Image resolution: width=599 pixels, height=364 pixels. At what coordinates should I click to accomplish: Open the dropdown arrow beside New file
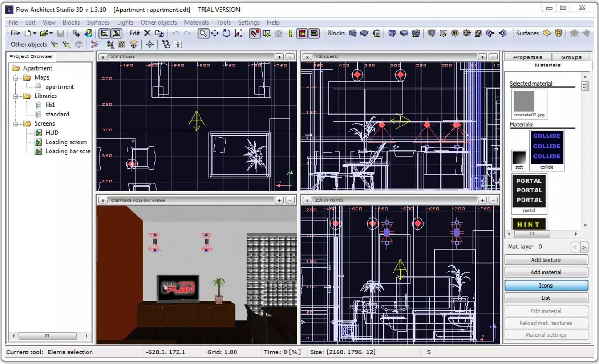pyautogui.click(x=35, y=33)
